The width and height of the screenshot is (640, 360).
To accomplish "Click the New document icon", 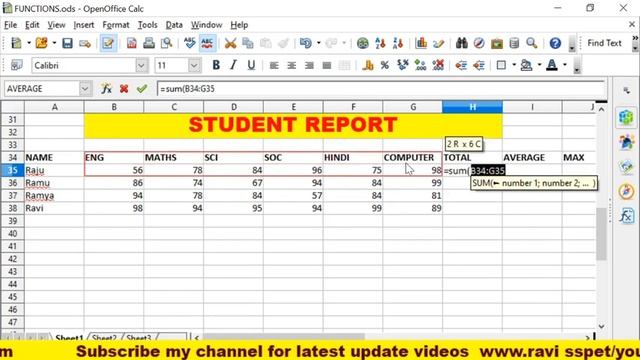I will tap(16, 43).
